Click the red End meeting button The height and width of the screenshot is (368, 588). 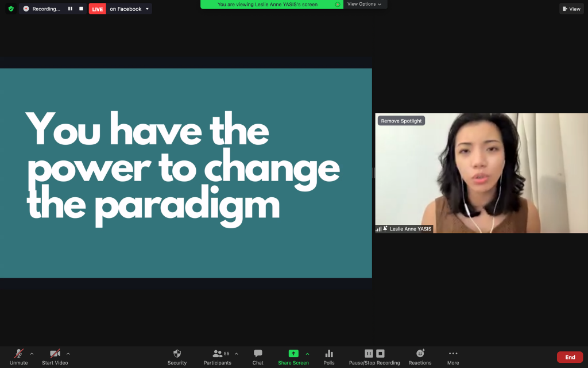coord(570,357)
